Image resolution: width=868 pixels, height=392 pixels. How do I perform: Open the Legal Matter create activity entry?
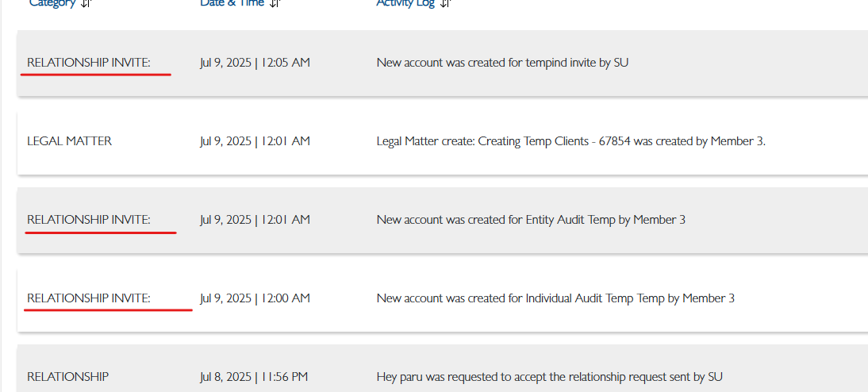(570, 141)
